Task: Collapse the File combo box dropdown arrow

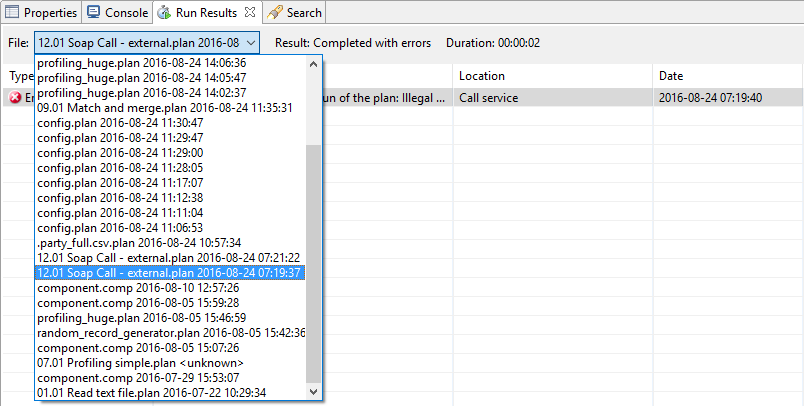Action: [250, 43]
